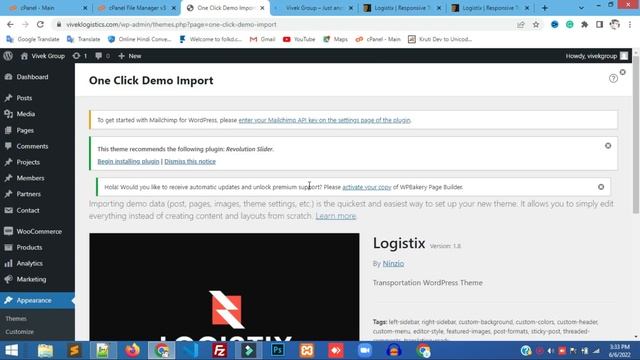Open Photoshop from taskbar
Screen dimensions: 640x360
click(x=278, y=351)
